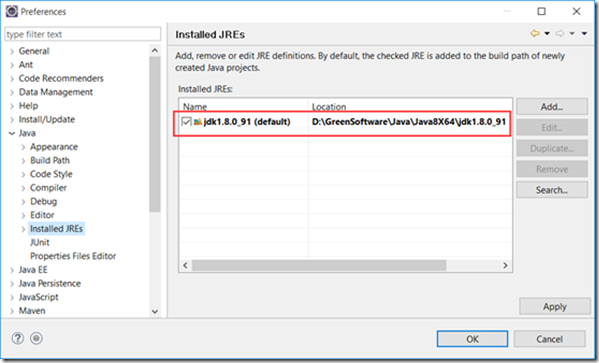Collapse the Java tree node
This screenshot has width=599, height=363.
[x=12, y=133]
